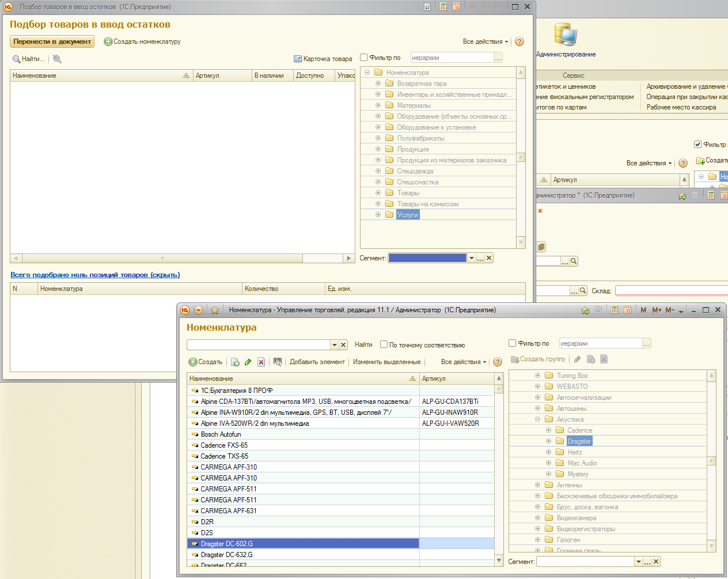Select Спецодежда folder
The width and height of the screenshot is (728, 579).
415,171
